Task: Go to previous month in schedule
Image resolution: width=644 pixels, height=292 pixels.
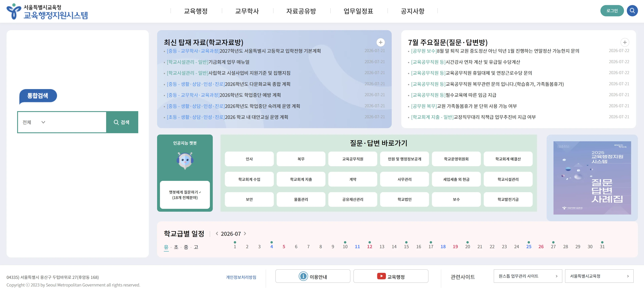Action: coord(217,233)
